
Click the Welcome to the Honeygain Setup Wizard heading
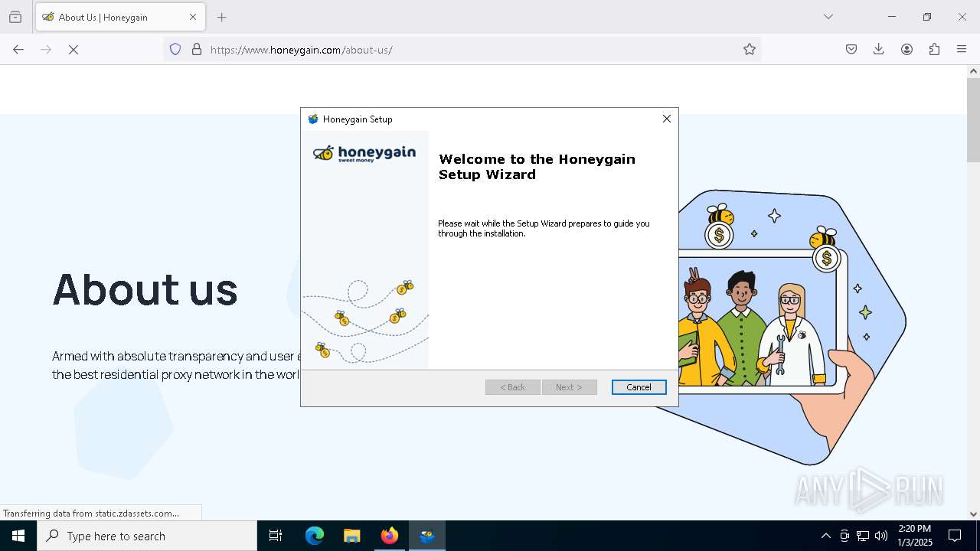537,167
